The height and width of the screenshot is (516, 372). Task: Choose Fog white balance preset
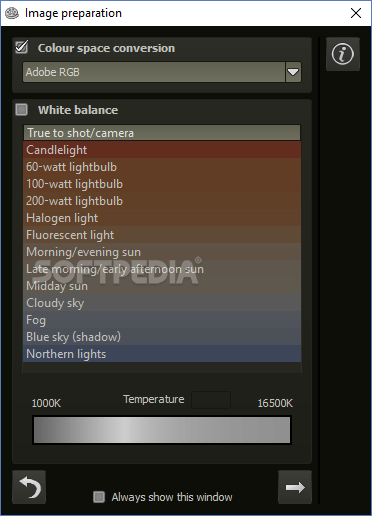[x=162, y=320]
